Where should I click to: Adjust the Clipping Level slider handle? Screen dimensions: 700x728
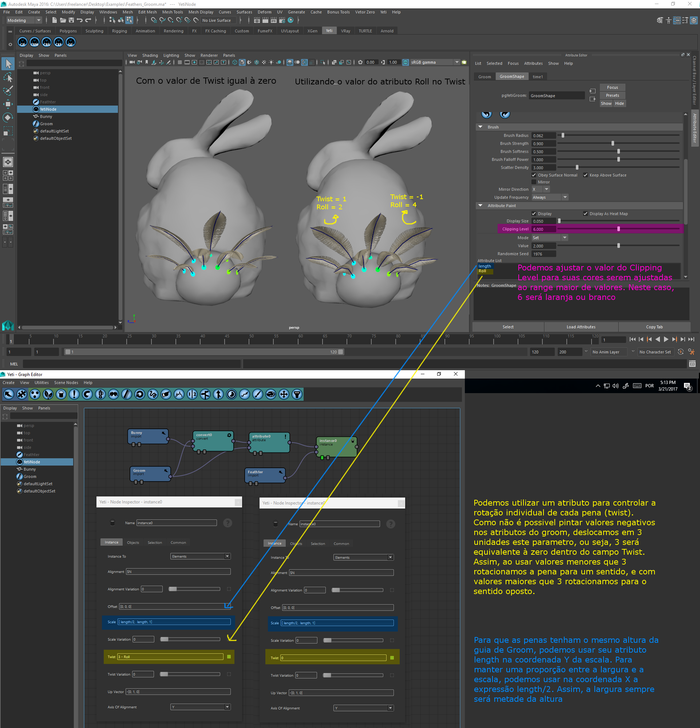pyautogui.click(x=618, y=229)
